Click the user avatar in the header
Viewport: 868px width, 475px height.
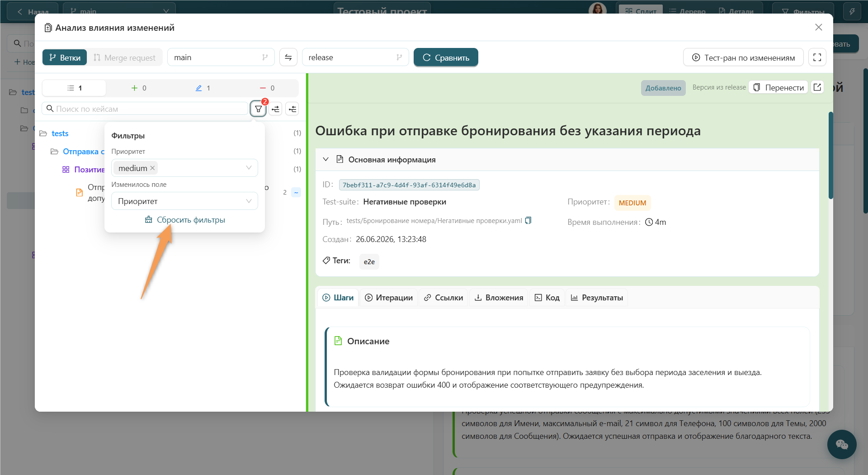click(x=597, y=9)
